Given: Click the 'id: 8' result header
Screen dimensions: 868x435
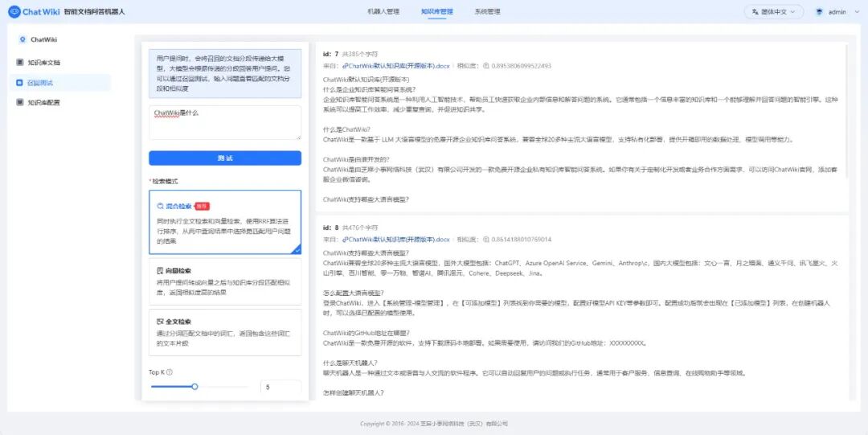Looking at the screenshot, I should (330, 228).
